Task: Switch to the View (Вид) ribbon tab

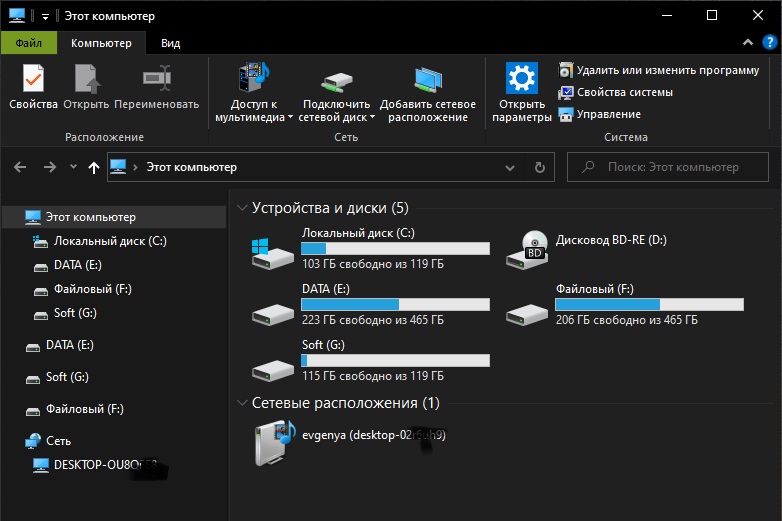Action: coord(171,43)
